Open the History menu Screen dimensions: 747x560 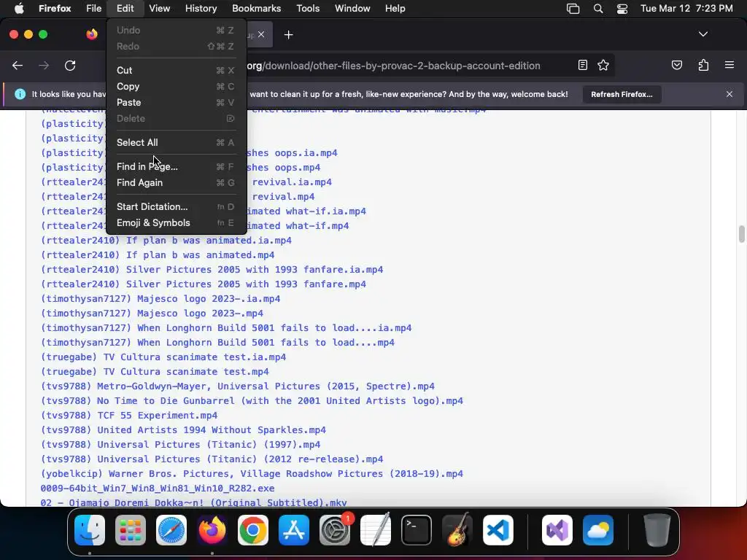click(201, 9)
